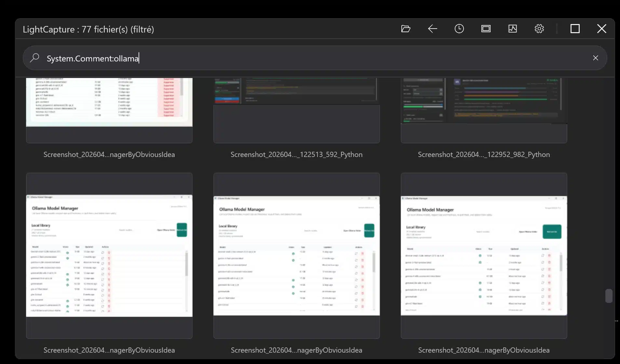Select bottom-left Ollama Model Manager thumbnail
Image resolution: width=620 pixels, height=364 pixels.
pos(109,256)
